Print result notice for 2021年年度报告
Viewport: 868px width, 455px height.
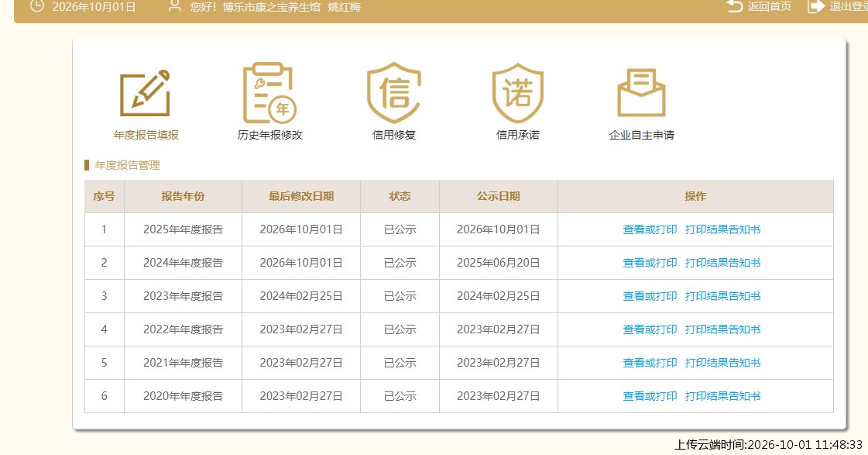click(723, 363)
